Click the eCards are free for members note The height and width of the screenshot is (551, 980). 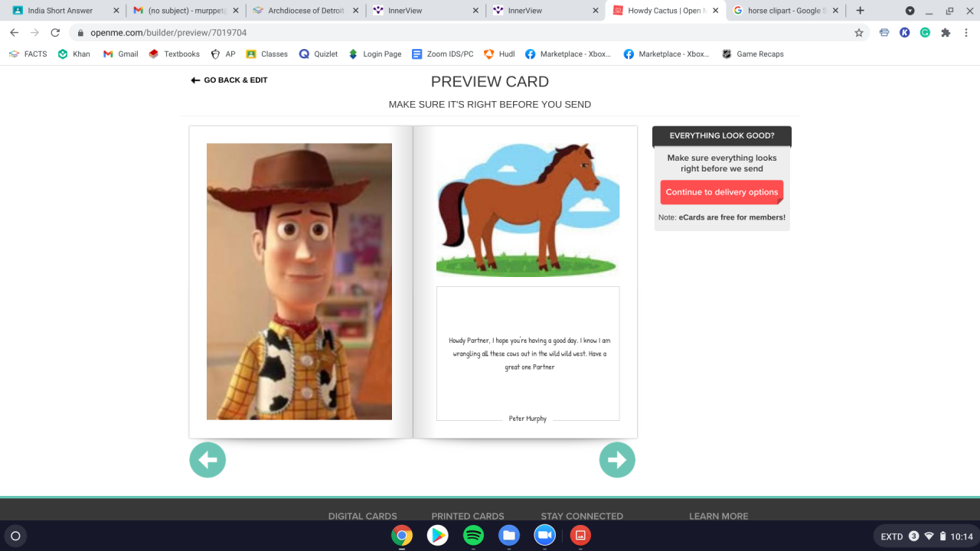[722, 217]
